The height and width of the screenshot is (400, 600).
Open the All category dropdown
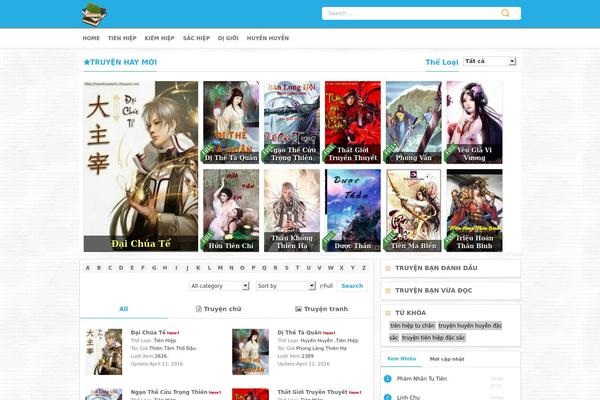tap(219, 286)
